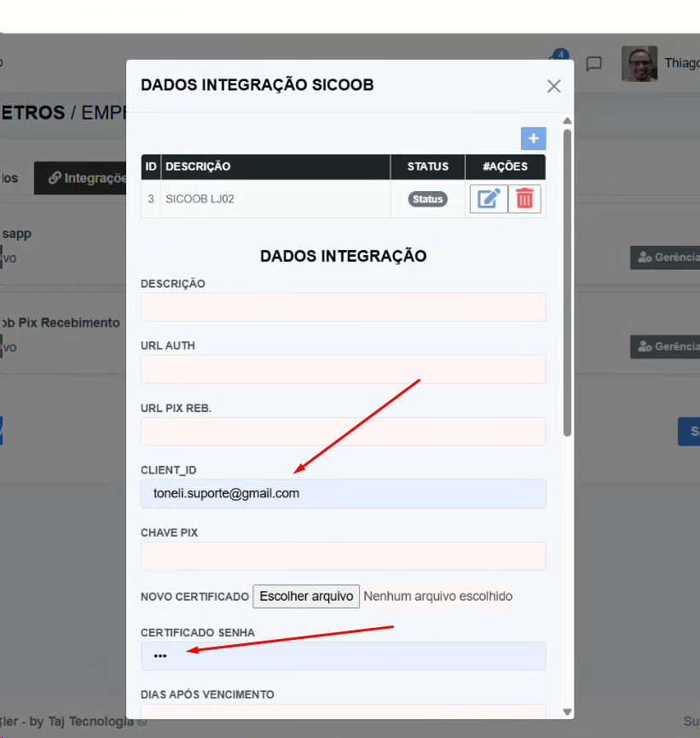The image size is (700, 738).
Task: Edit the SICOOB LJ02 integration row
Action: [489, 199]
